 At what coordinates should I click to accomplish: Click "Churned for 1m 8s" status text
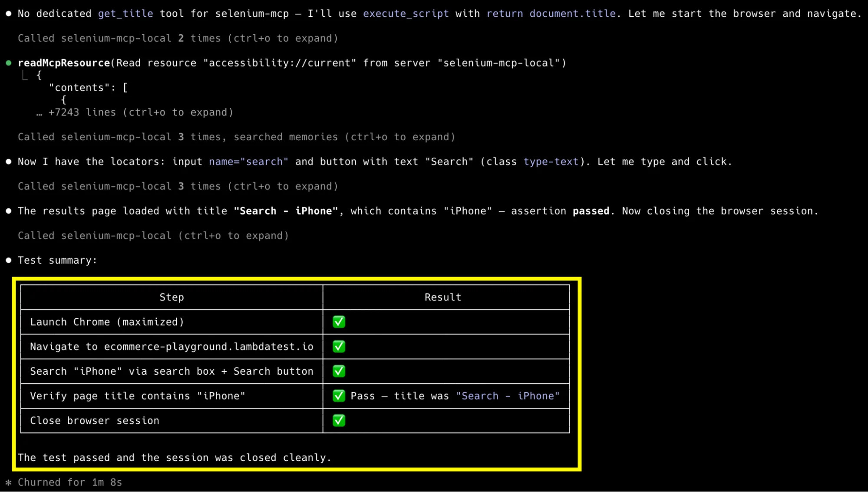coord(70,482)
